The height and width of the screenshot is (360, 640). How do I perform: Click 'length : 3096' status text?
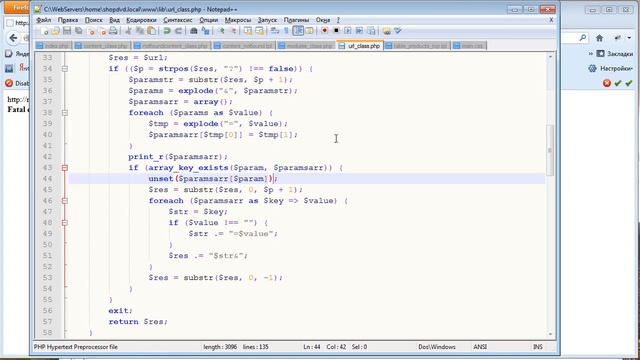(220, 347)
